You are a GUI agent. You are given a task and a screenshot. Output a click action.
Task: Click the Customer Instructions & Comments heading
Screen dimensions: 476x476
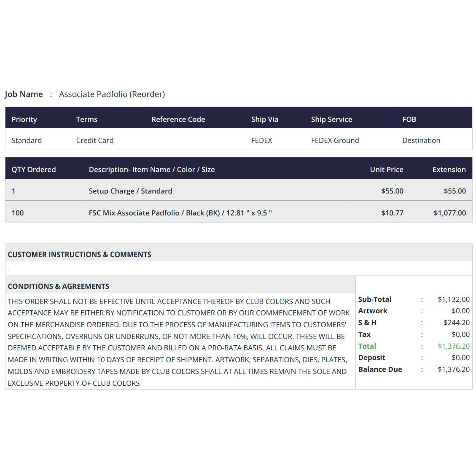[80, 254]
